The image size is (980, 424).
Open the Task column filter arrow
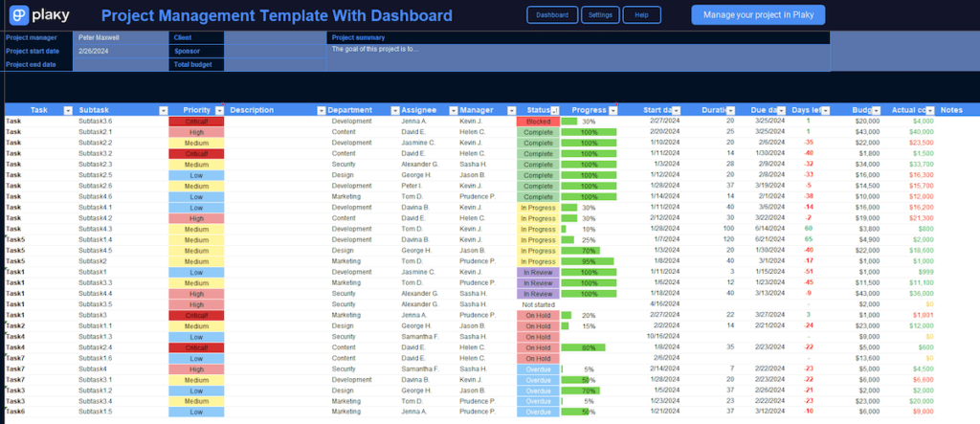[69, 110]
